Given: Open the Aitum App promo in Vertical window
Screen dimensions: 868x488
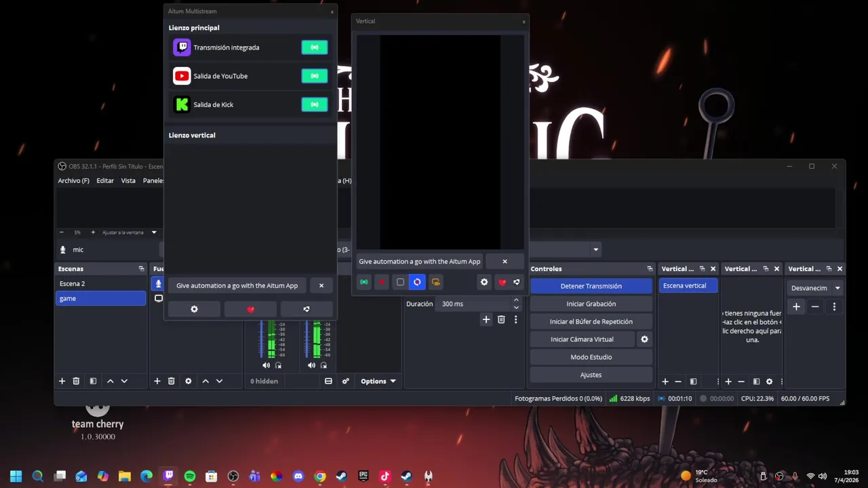Looking at the screenshot, I should pos(419,261).
